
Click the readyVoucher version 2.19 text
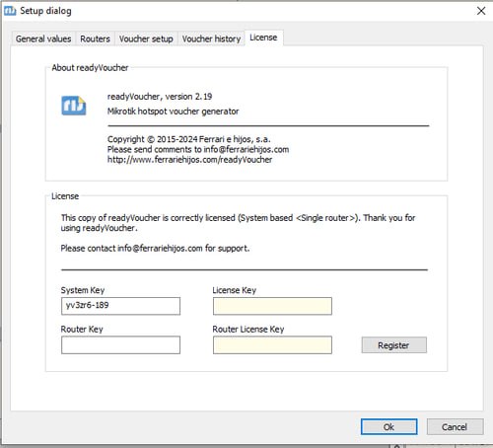(x=160, y=97)
